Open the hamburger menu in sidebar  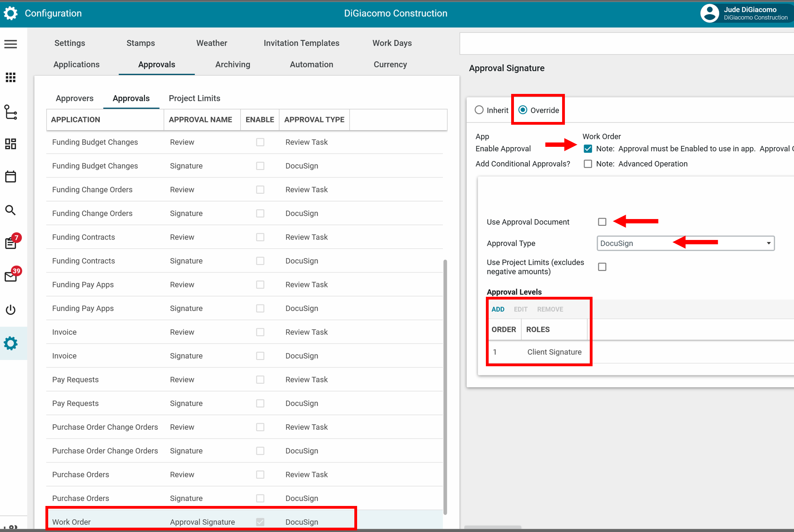coord(11,44)
